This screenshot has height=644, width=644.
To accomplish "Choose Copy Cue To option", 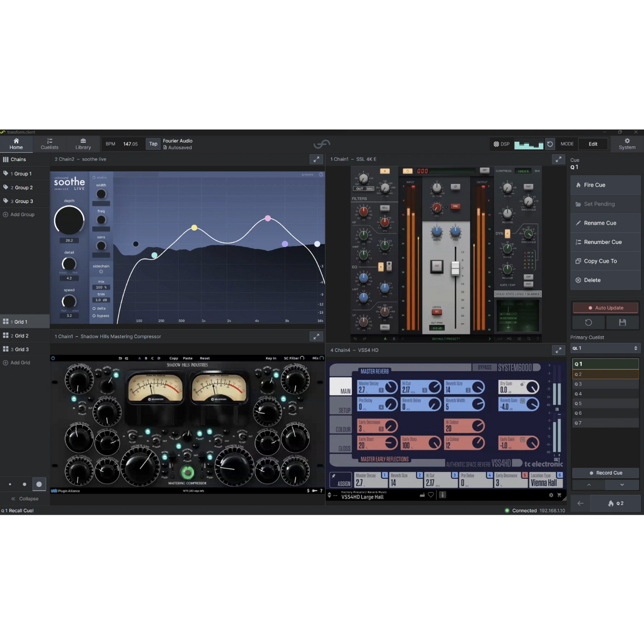I will [x=605, y=261].
